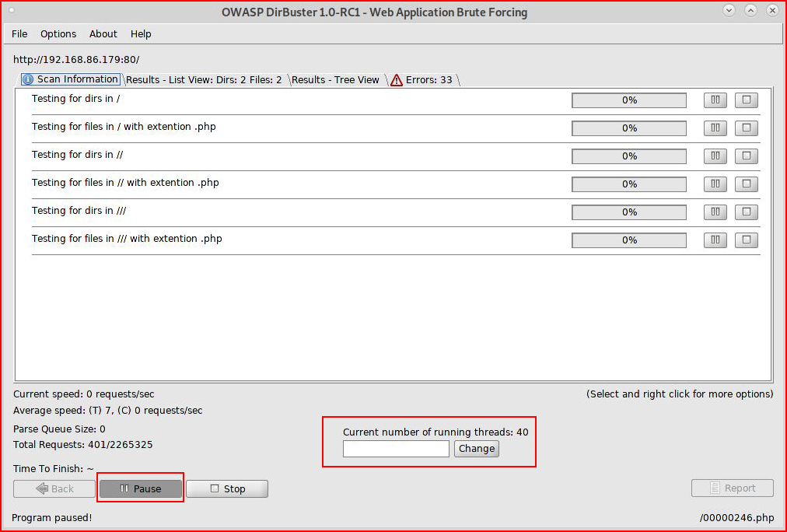The image size is (787, 532).
Task: Switch to Results - List View tab
Action: (x=204, y=80)
